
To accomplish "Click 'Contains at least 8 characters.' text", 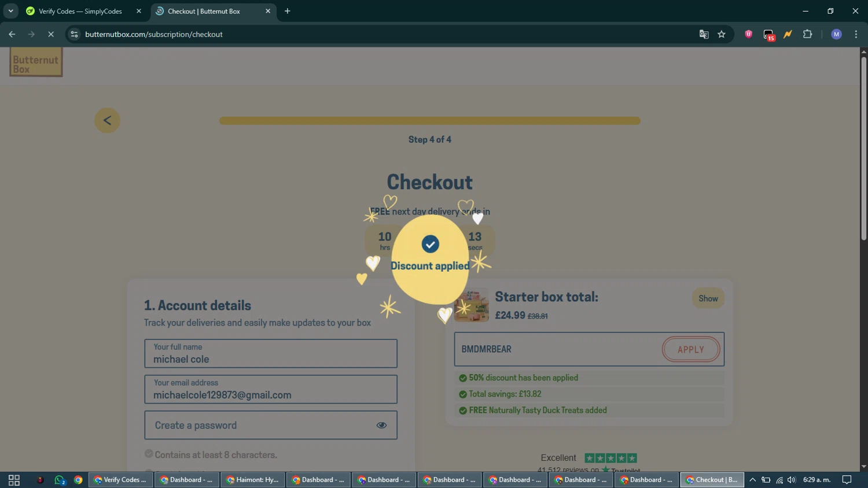I will [216, 454].
